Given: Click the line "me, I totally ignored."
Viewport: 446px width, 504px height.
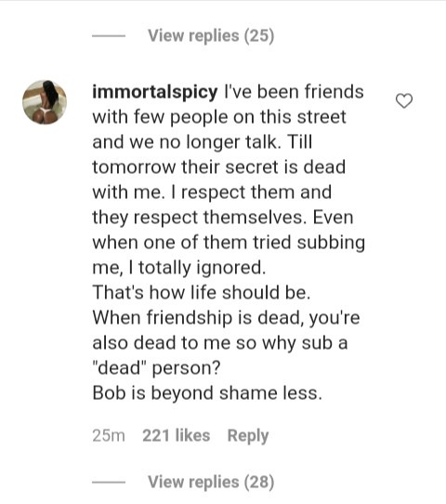Looking at the screenshot, I should (x=179, y=268).
